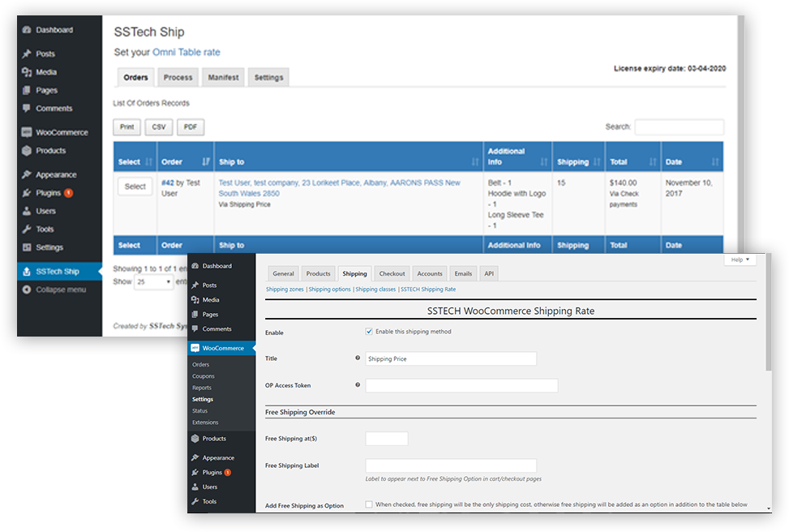789x532 pixels.
Task: Click the orders Search input field
Action: (680, 127)
